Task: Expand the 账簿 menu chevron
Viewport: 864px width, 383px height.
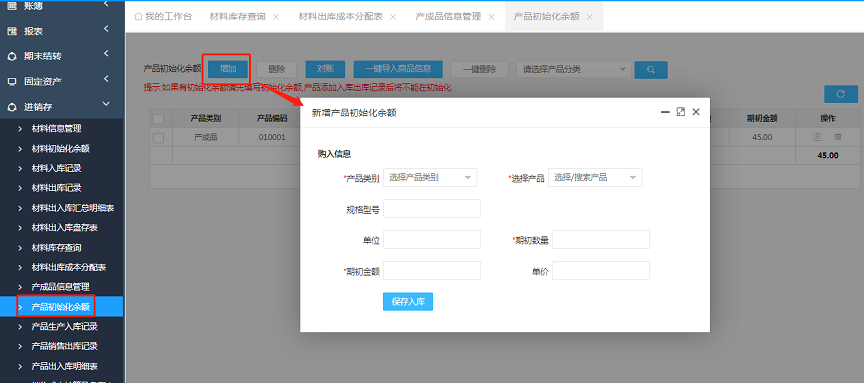Action: 106,4
